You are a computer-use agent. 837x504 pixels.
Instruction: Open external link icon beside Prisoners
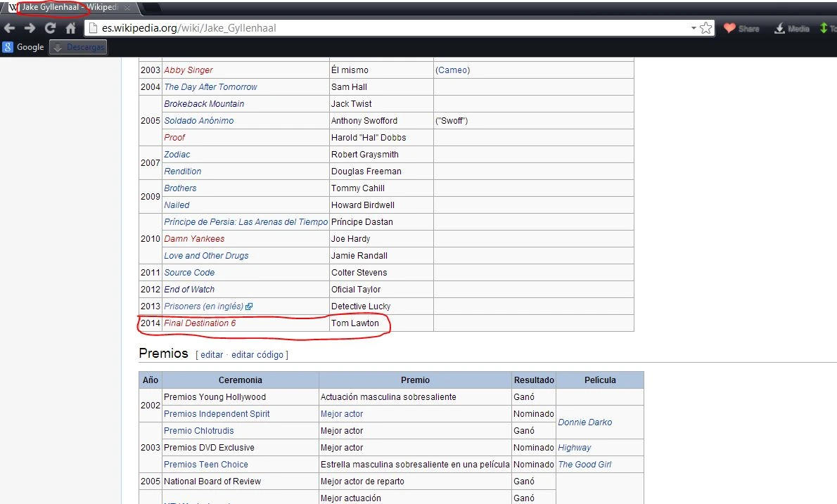click(249, 306)
